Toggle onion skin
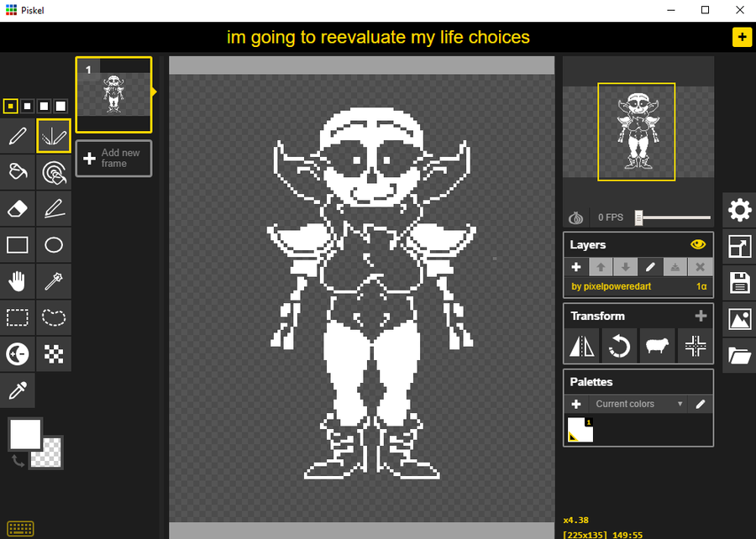The height and width of the screenshot is (539, 756). 575,217
